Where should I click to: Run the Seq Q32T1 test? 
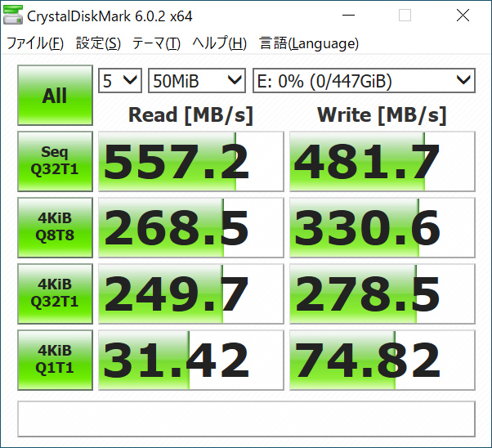pyautogui.click(x=55, y=161)
